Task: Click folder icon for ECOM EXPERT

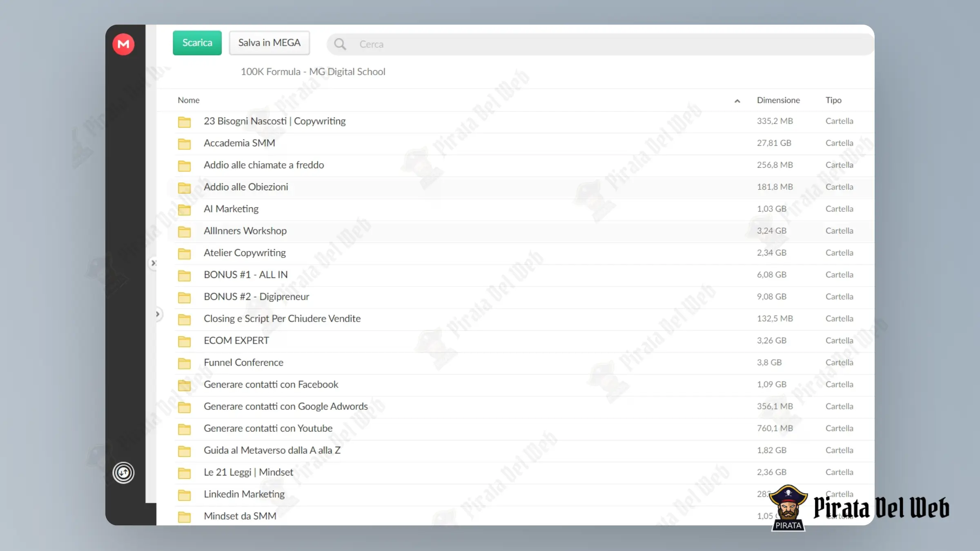Action: point(184,341)
